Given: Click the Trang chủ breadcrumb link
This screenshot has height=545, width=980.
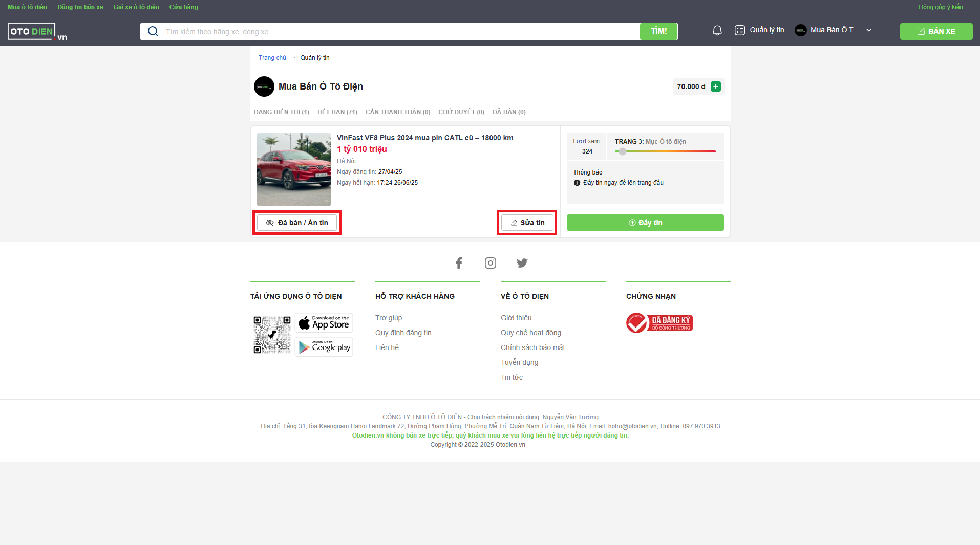Looking at the screenshot, I should click(272, 58).
